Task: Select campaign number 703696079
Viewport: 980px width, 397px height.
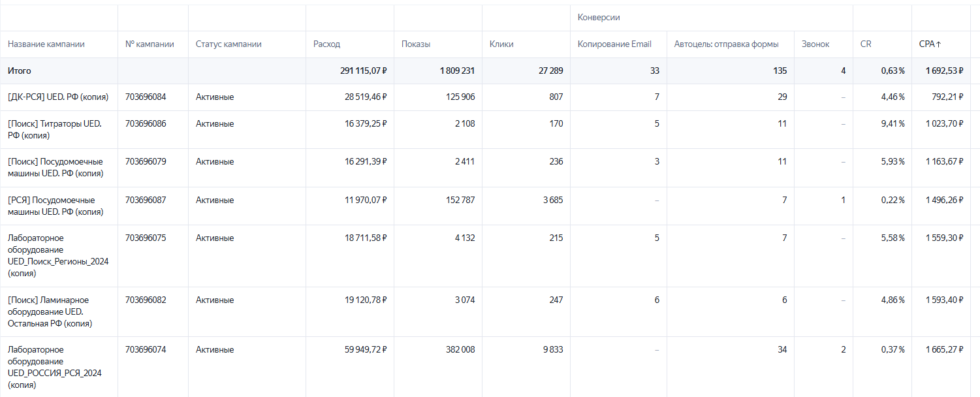Action: pos(146,162)
